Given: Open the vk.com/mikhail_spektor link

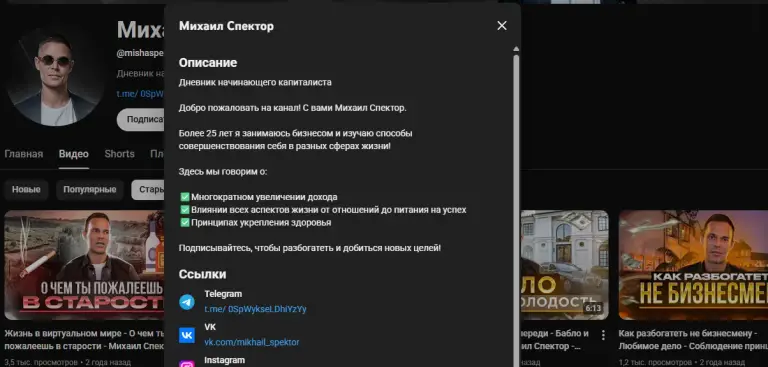Looking at the screenshot, I should click(x=252, y=342).
